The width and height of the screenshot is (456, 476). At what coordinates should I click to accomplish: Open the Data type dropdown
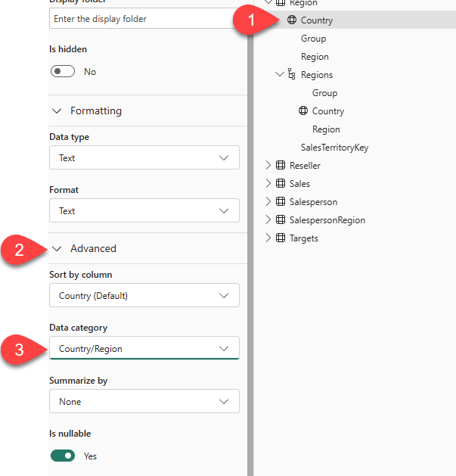pyautogui.click(x=144, y=158)
